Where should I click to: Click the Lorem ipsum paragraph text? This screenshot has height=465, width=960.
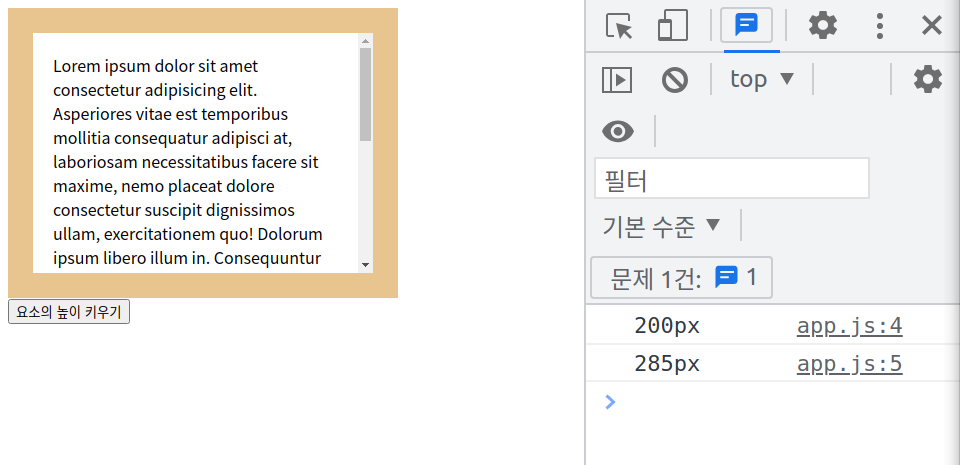click(188, 162)
